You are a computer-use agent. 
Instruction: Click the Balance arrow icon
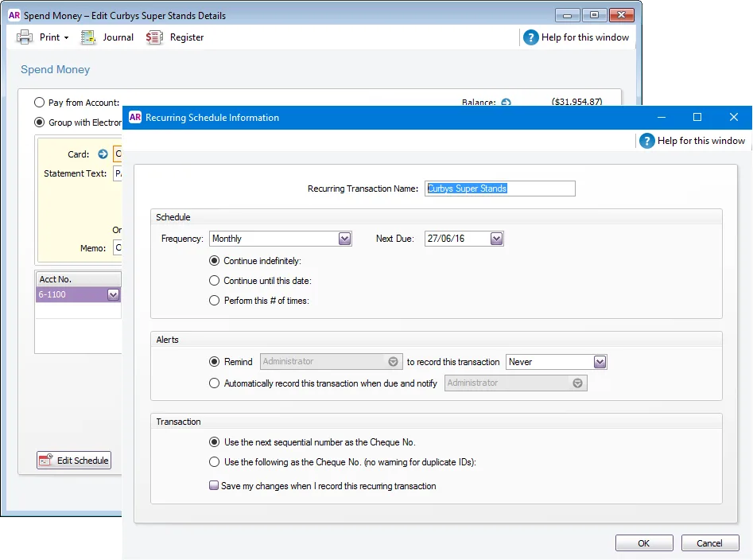507,103
